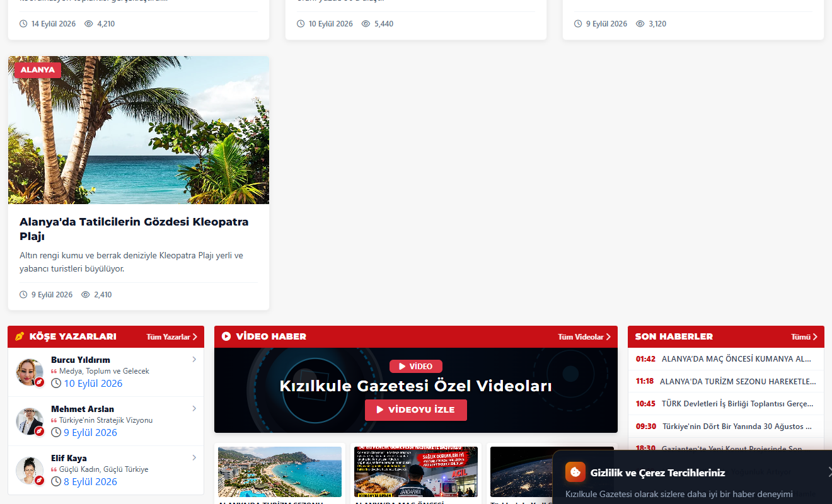Viewport: 832px width, 504px height.
Task: Open author Mehmet Arslan column
Action: [x=83, y=409]
